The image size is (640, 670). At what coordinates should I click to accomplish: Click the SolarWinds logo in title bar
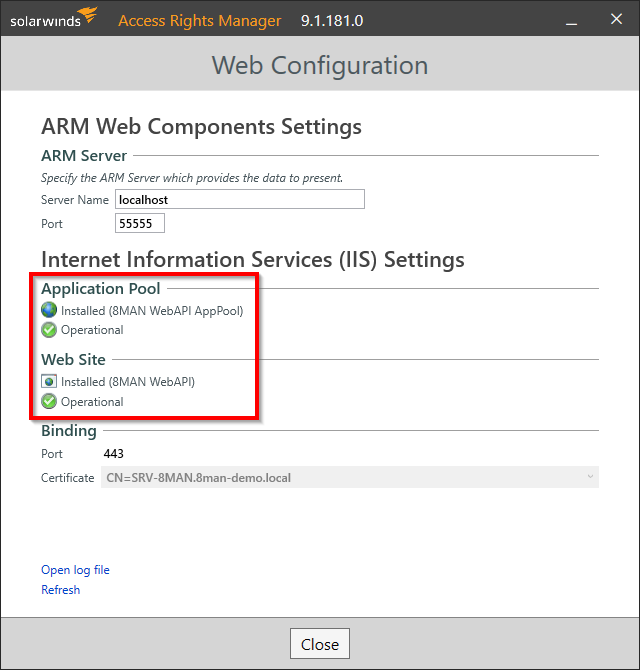coord(53,18)
